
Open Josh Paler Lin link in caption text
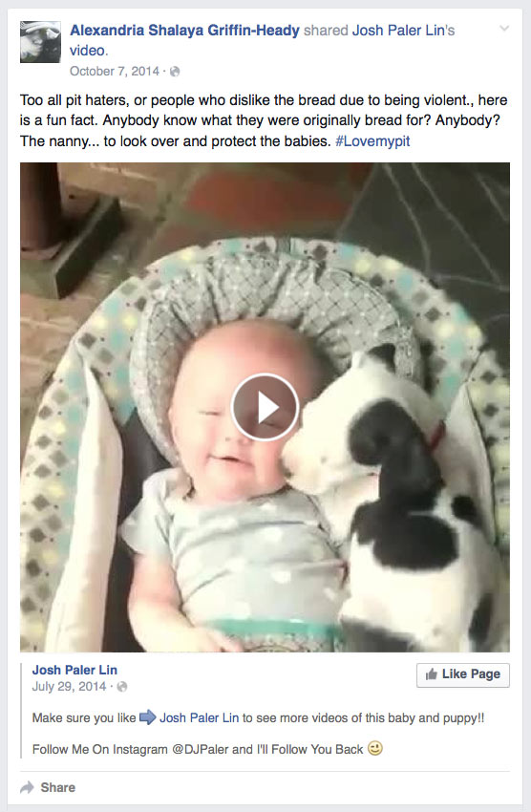(200, 717)
